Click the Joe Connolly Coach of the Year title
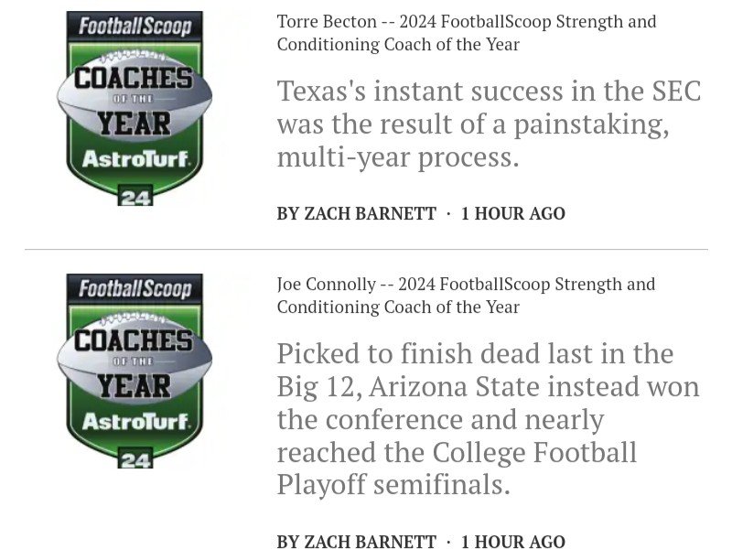The width and height of the screenshot is (732, 560). click(x=466, y=296)
